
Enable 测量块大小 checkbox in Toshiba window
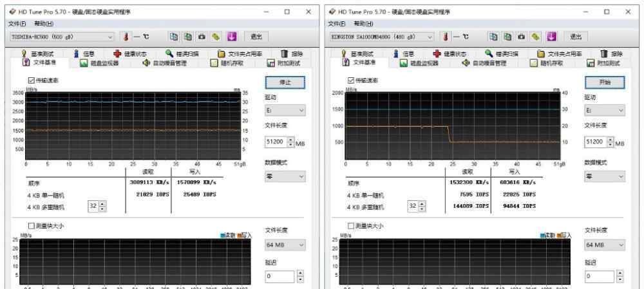point(31,226)
